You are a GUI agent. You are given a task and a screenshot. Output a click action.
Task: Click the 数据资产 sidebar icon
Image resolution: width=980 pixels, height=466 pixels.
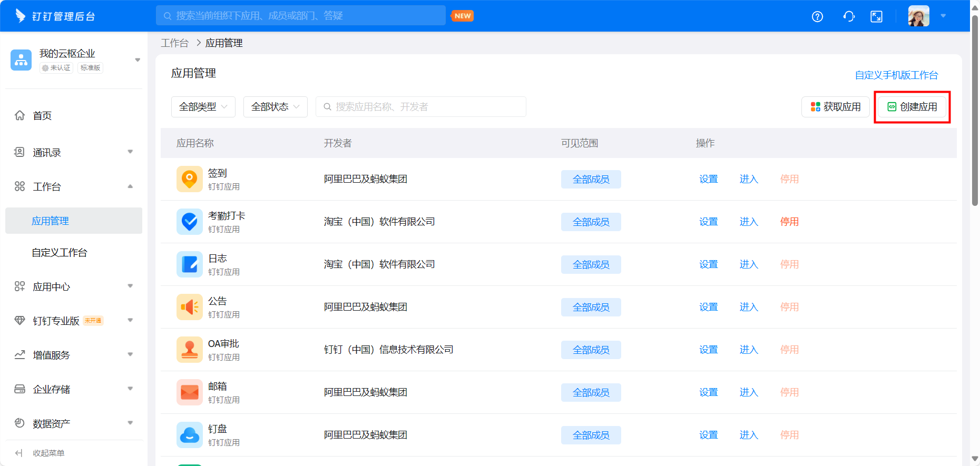click(x=19, y=423)
